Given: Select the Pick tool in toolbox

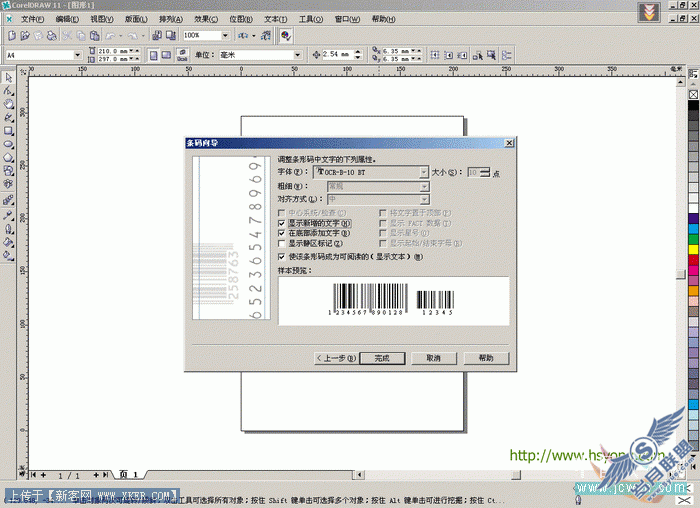Looking at the screenshot, I should tap(8, 78).
